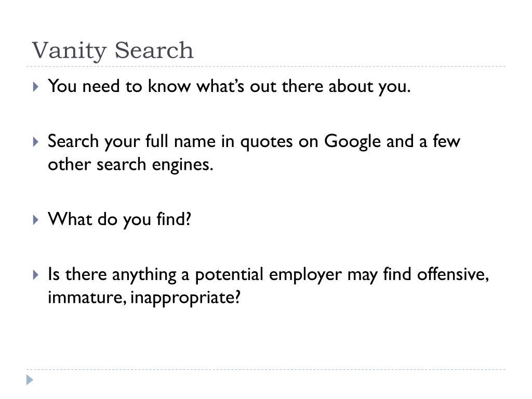Screen dimensions: 532x399
Task: Click the Vanity Search slide title
Action: 113,51
